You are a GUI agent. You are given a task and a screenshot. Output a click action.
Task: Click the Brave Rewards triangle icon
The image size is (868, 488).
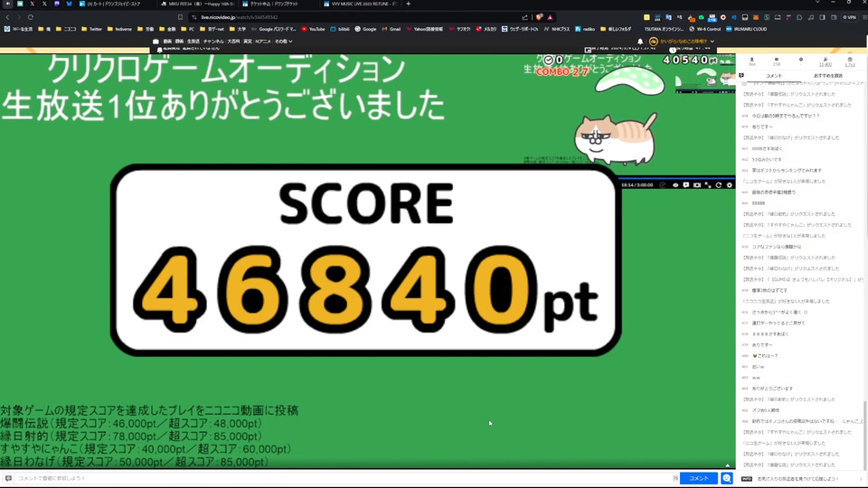[550, 18]
